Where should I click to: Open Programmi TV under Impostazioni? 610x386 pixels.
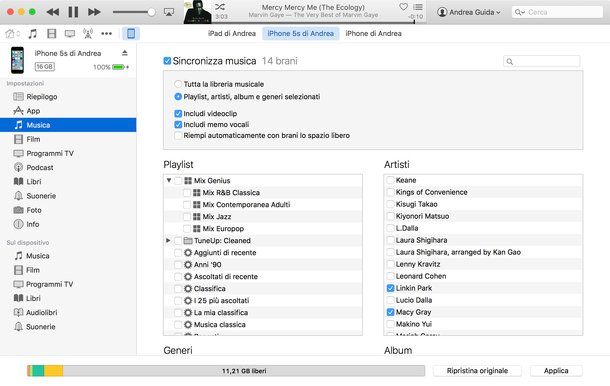coord(68,153)
